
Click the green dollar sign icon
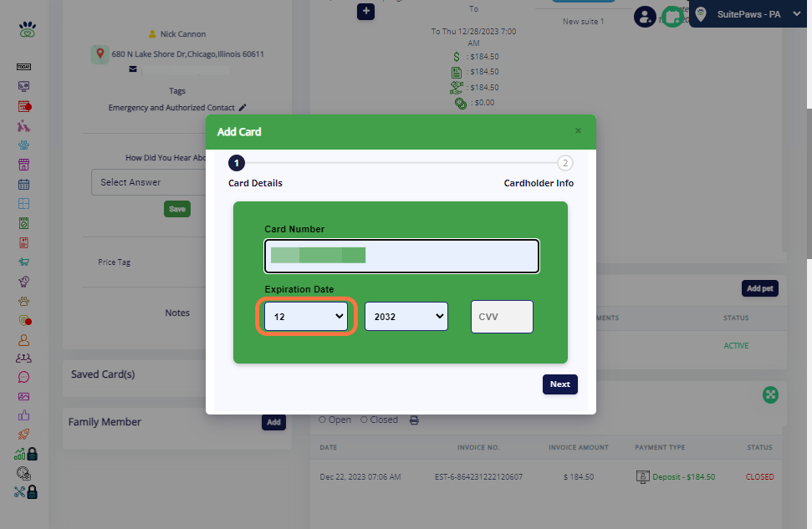[x=457, y=57]
